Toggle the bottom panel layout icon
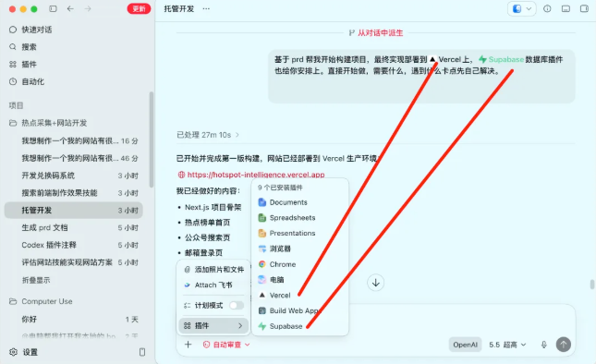The height and width of the screenshot is (364, 596). [x=566, y=8]
